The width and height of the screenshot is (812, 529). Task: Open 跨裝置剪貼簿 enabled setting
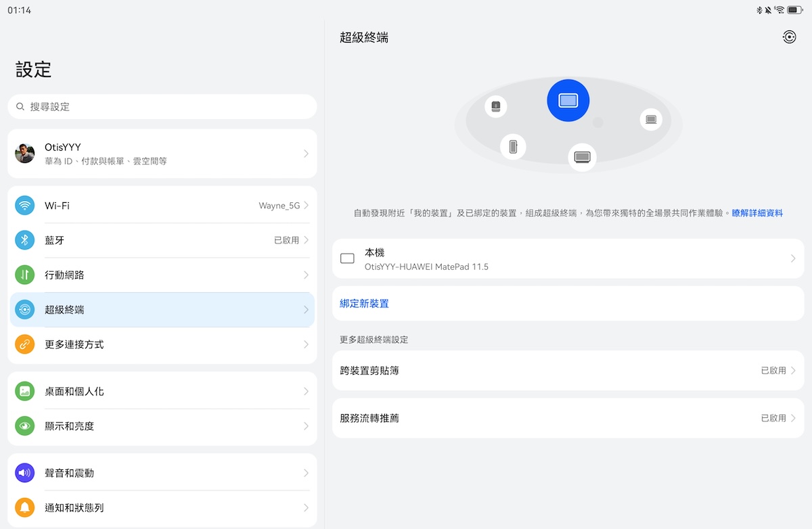click(x=568, y=371)
